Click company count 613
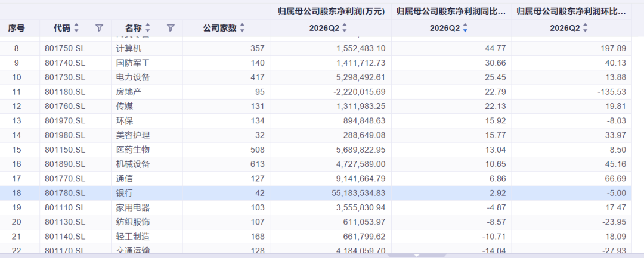This screenshot has width=644, height=258. (258, 164)
